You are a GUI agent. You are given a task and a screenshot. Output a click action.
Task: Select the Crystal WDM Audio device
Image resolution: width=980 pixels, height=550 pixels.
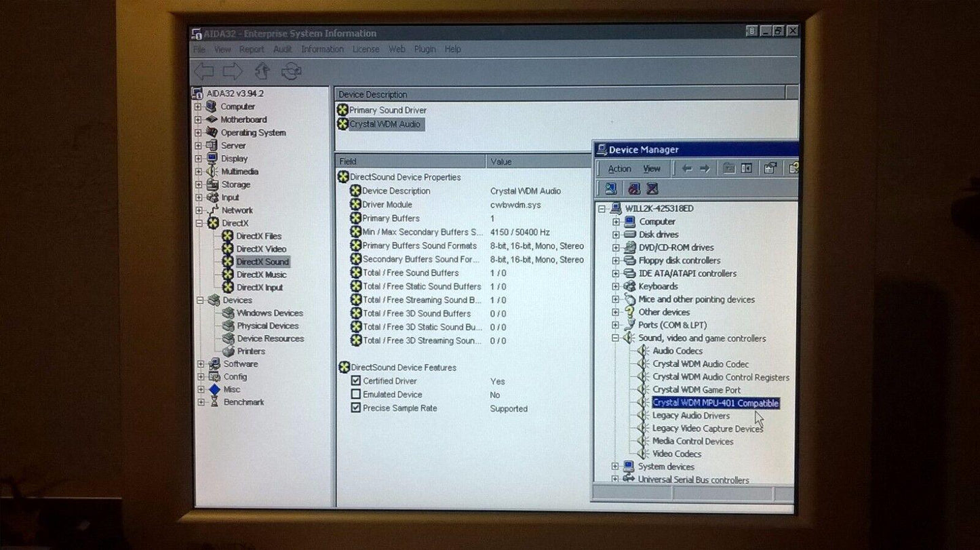coord(384,124)
